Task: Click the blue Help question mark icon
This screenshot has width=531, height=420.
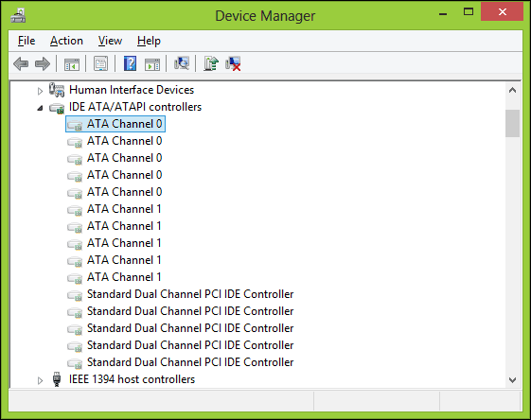Action: (x=130, y=63)
